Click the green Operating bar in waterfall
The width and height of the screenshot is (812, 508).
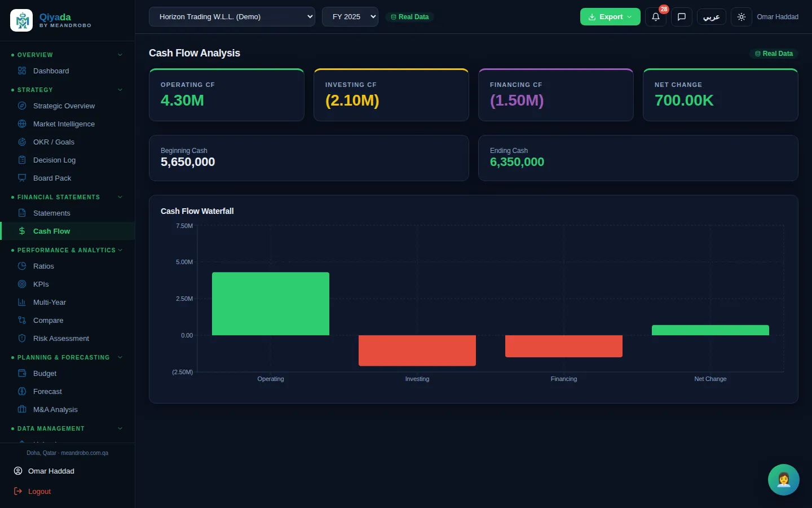[x=271, y=304]
